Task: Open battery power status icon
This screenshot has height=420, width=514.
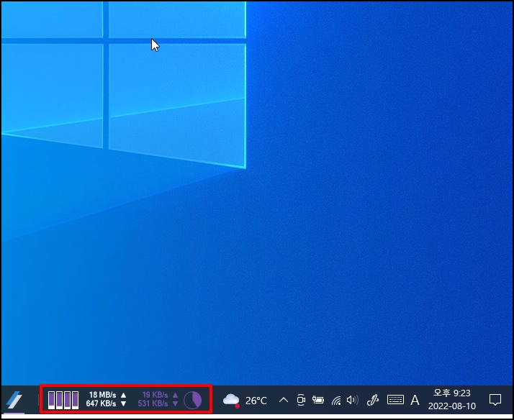Action: 318,400
